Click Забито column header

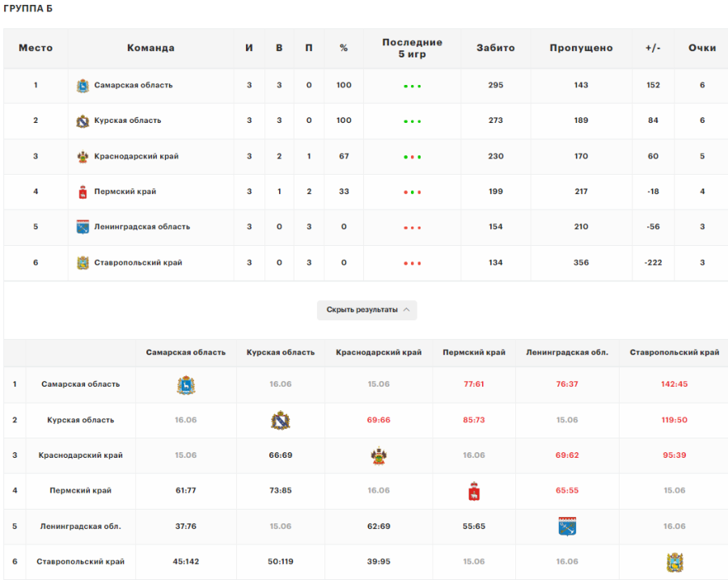click(x=495, y=48)
